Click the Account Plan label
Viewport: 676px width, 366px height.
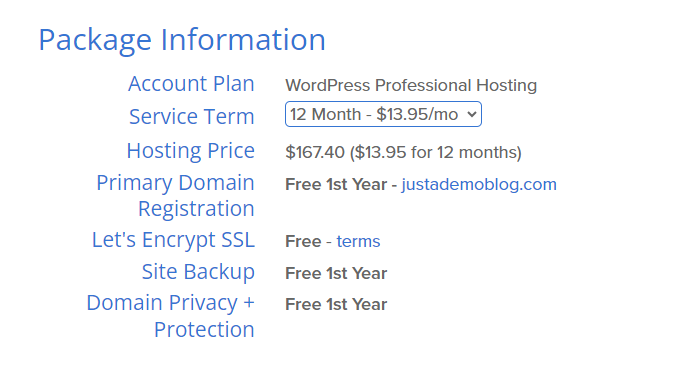coord(191,84)
